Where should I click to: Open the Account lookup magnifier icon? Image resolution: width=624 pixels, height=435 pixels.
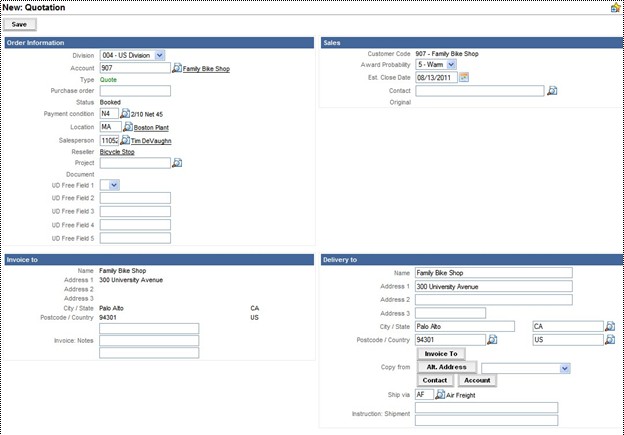[177, 69]
